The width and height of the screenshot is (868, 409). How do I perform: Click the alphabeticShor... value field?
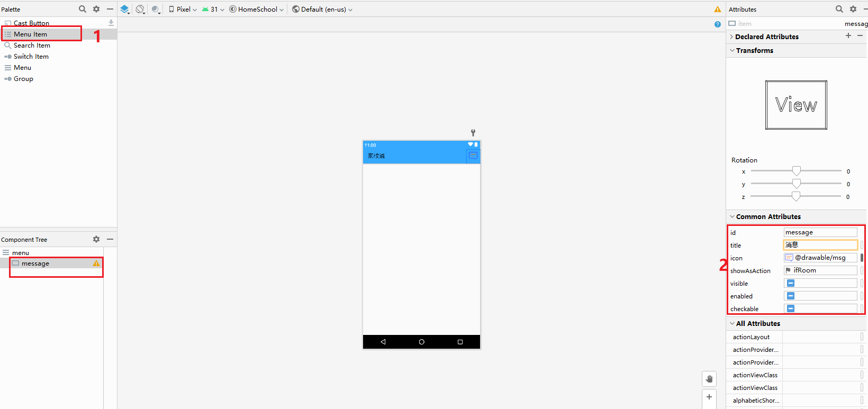821,401
